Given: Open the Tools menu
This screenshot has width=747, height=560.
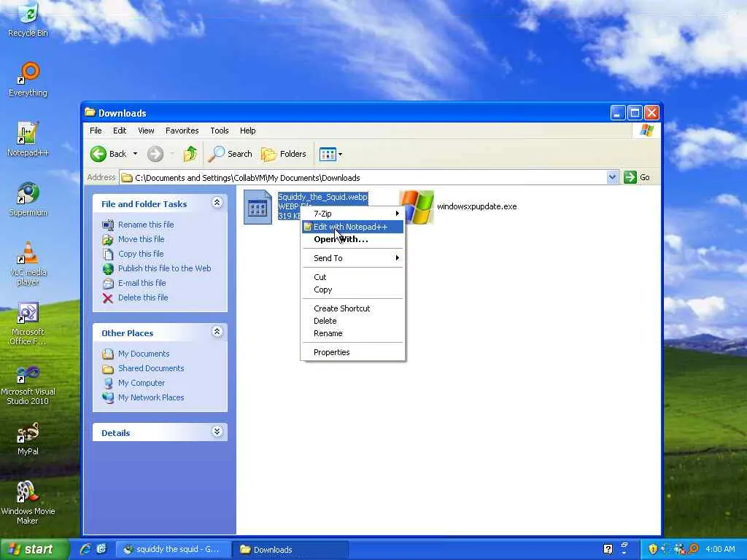Looking at the screenshot, I should 219,131.
